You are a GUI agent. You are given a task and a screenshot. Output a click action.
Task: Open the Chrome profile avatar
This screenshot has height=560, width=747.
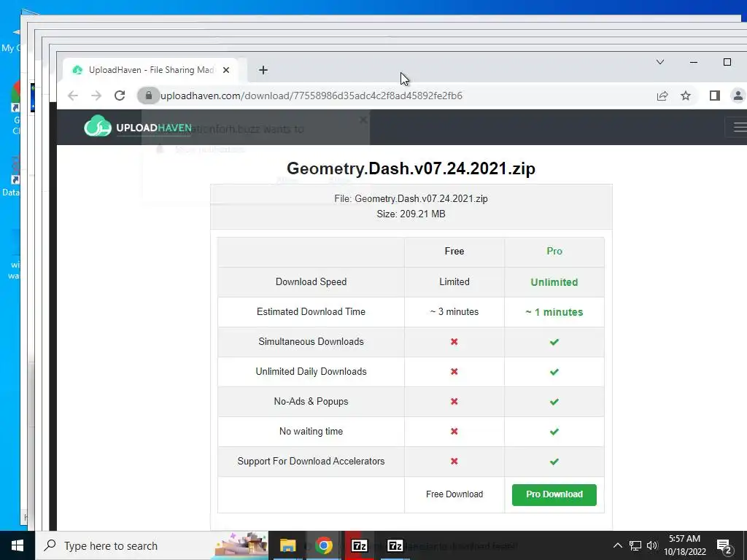pyautogui.click(x=738, y=96)
